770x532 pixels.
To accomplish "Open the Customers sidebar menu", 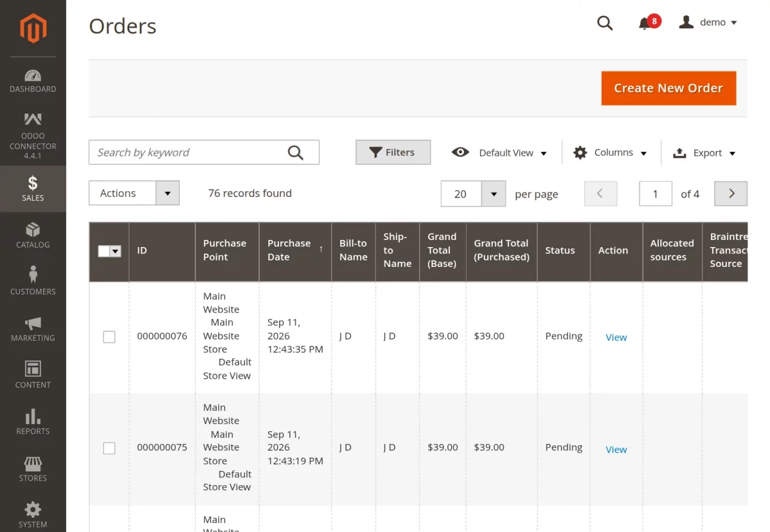I will 33,282.
